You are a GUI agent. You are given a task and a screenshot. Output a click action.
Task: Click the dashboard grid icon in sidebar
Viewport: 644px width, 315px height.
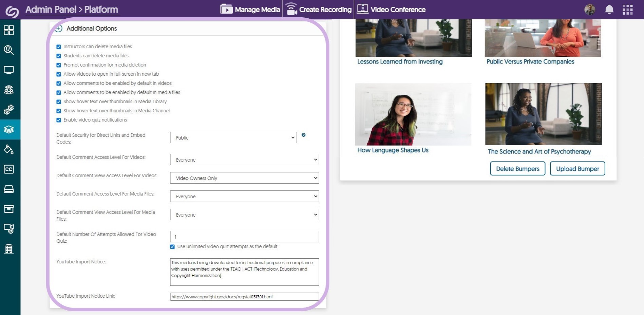(9, 30)
